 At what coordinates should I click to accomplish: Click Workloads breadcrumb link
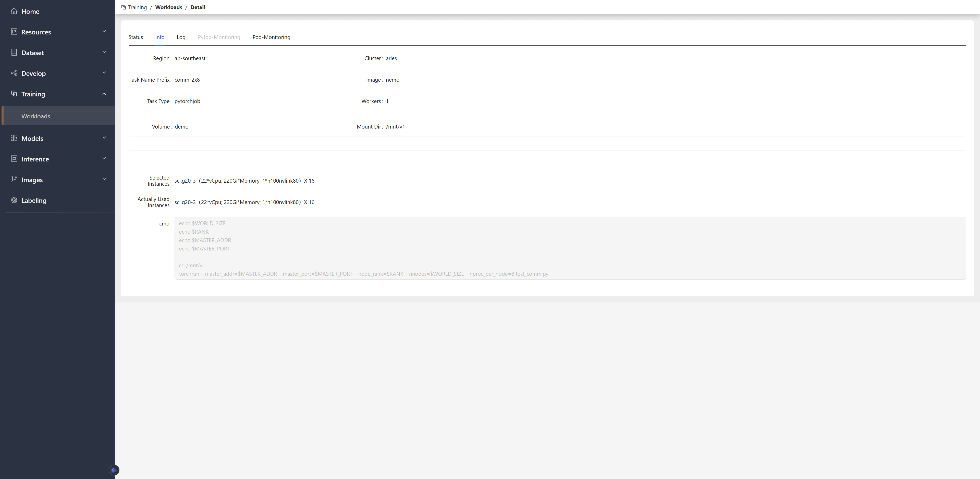pos(168,7)
